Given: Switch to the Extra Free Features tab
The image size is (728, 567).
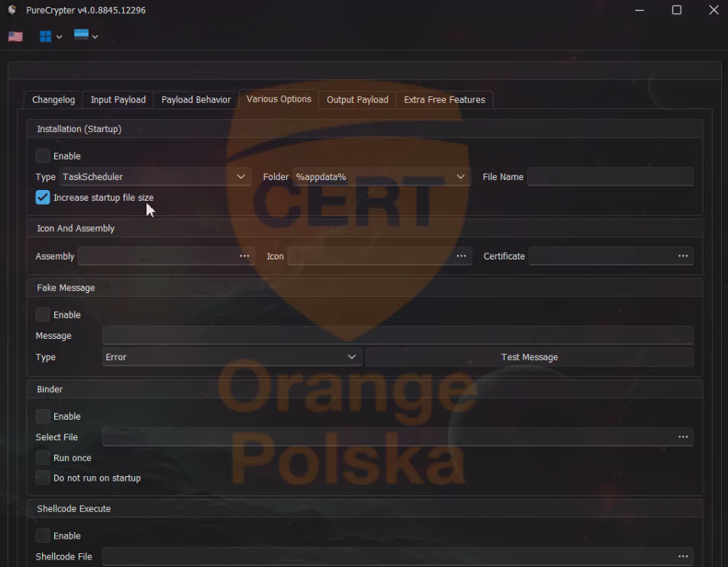Looking at the screenshot, I should click(x=444, y=100).
